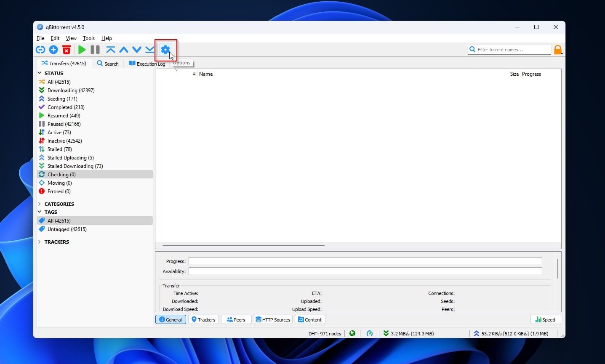The height and width of the screenshot is (364, 605).
Task: Pause torrents using the pause icon
Action: (x=95, y=49)
